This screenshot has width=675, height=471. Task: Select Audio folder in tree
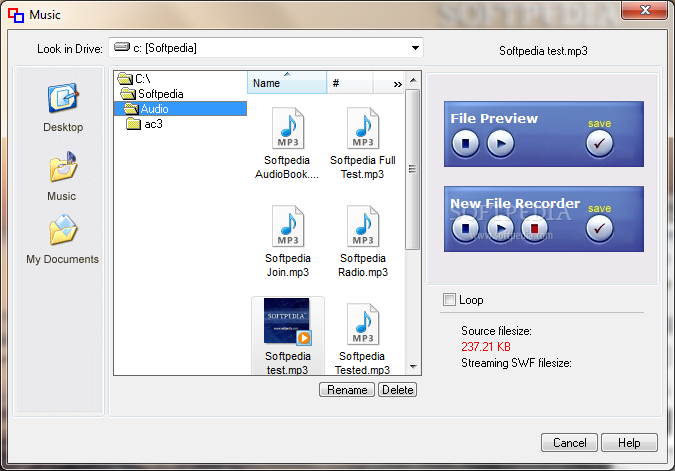pos(180,109)
